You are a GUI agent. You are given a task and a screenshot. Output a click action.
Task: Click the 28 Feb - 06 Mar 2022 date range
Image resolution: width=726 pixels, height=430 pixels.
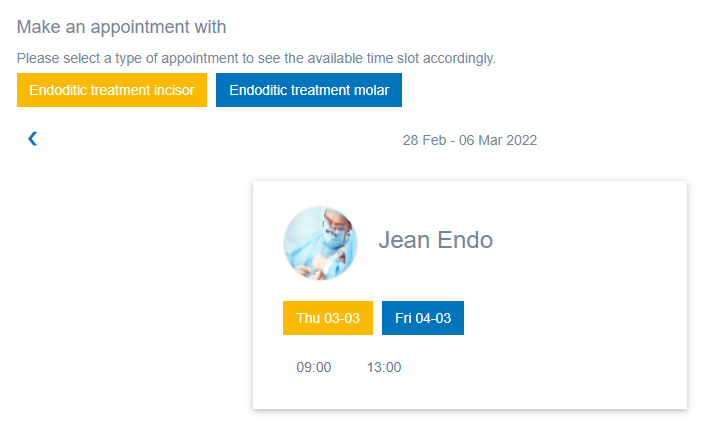(469, 140)
